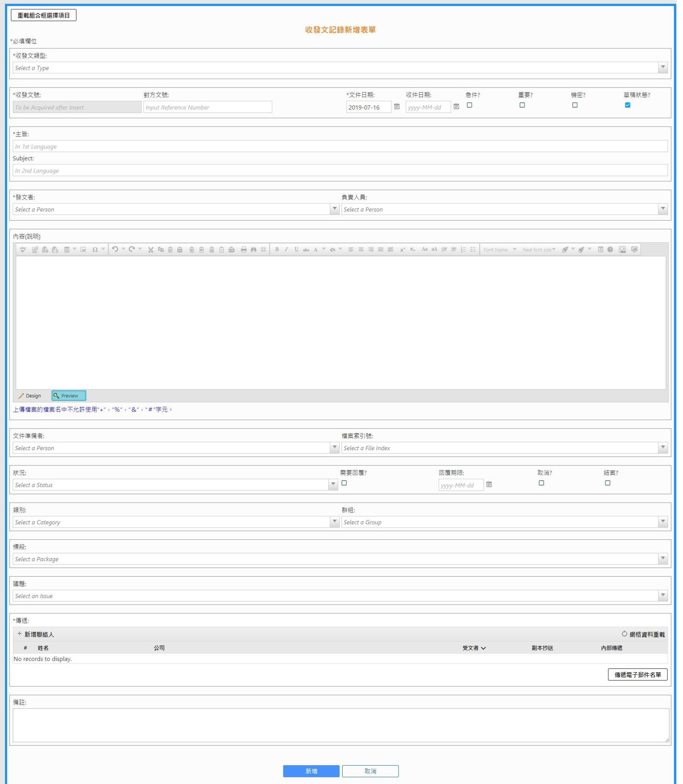
Task: Check the 急件? checkbox
Action: pos(470,105)
